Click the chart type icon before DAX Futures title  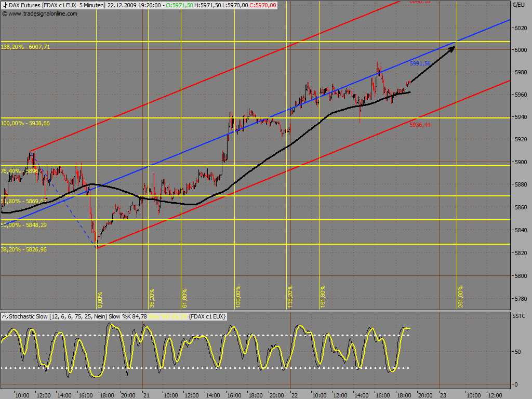(x=5, y=5)
